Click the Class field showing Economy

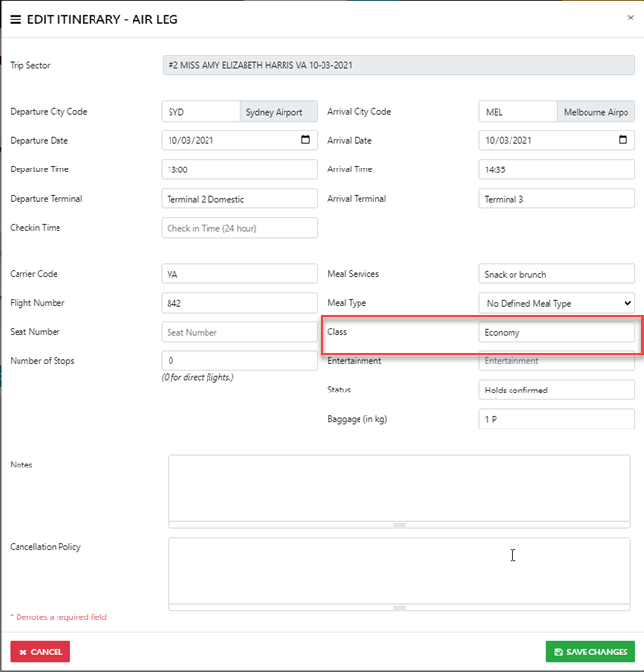pyautogui.click(x=556, y=332)
